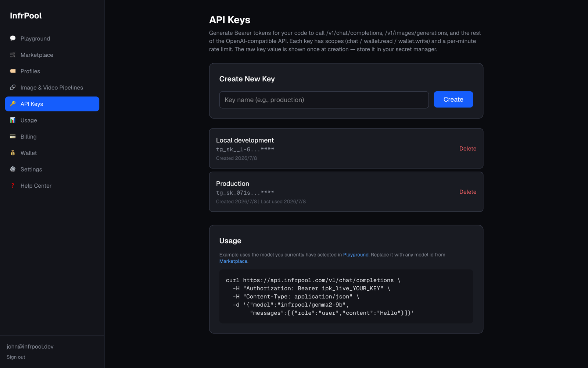
Task: Click the masked key 'tg_sk__1-G...****'
Action: [x=245, y=149]
